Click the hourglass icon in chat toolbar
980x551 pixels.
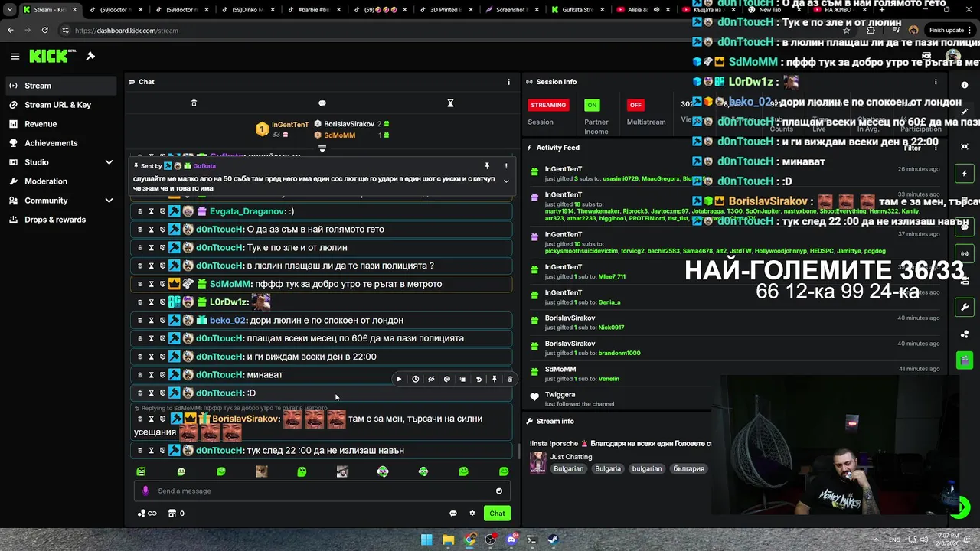(x=450, y=103)
